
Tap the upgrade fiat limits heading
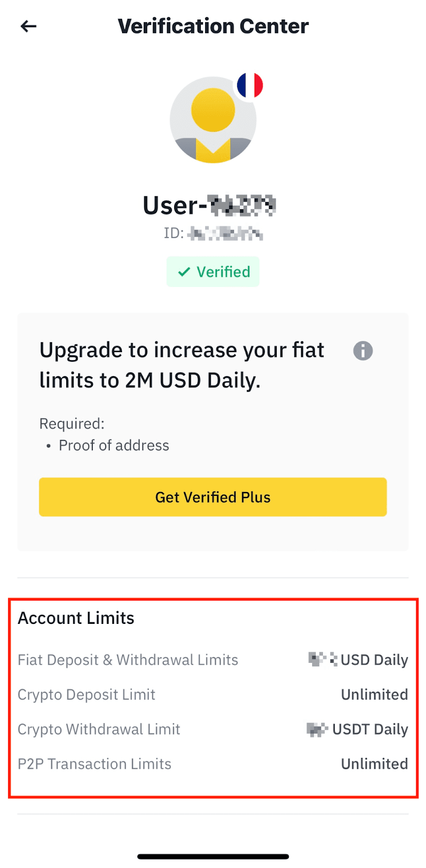pos(182,365)
